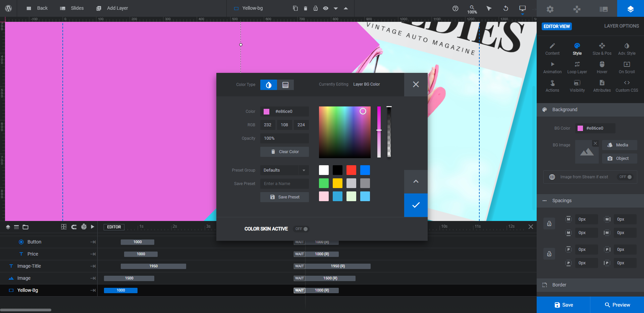Remove the BG image with small x
Screen dimensions: 644x313
point(595,143)
